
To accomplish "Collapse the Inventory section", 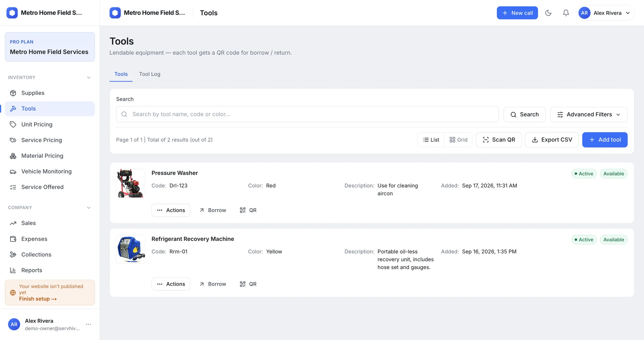I will pos(89,78).
